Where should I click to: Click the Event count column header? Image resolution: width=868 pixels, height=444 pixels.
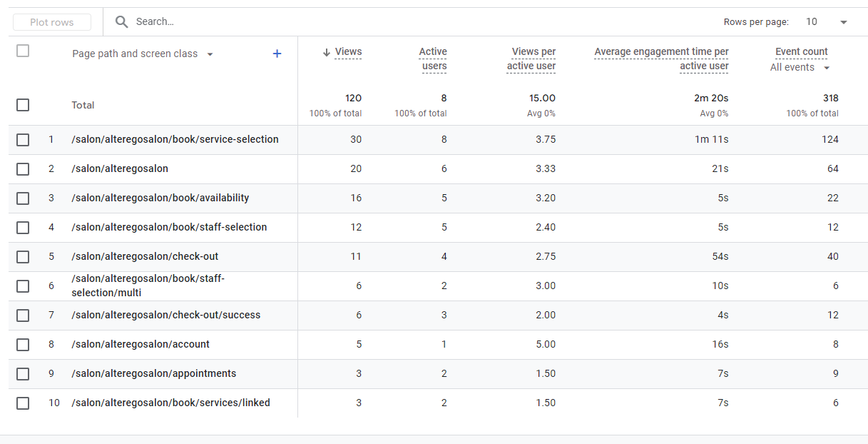click(801, 51)
